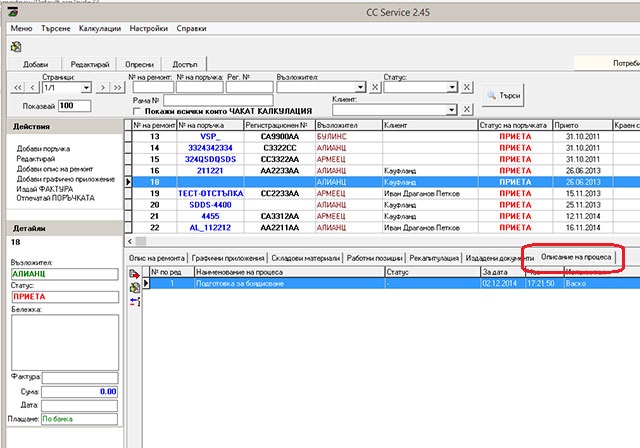
Task: Open the Настройки menu
Action: pyautogui.click(x=149, y=29)
